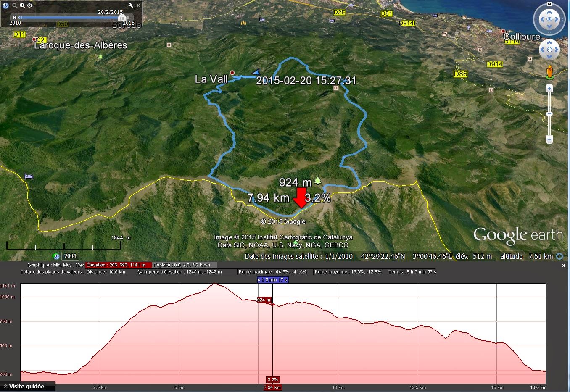The height and width of the screenshot is (392, 570).
Task: Zoom in the time slider range
Action: tap(22, 5)
